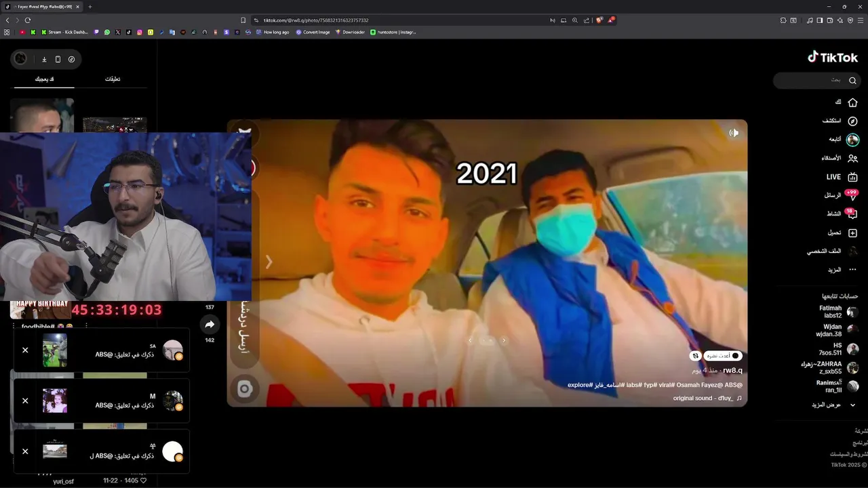
Task: Mute the video sound icon
Action: (x=734, y=133)
